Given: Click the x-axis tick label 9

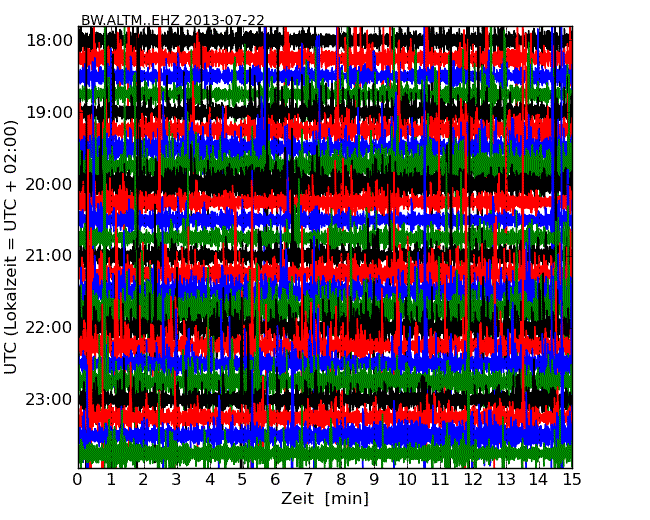Looking at the screenshot, I should tap(374, 480).
